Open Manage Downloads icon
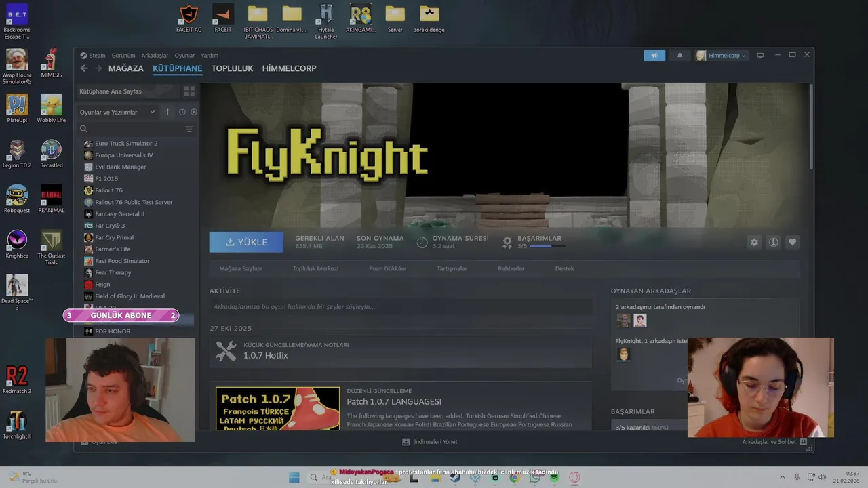Screen dimensions: 868x488 [406, 441]
